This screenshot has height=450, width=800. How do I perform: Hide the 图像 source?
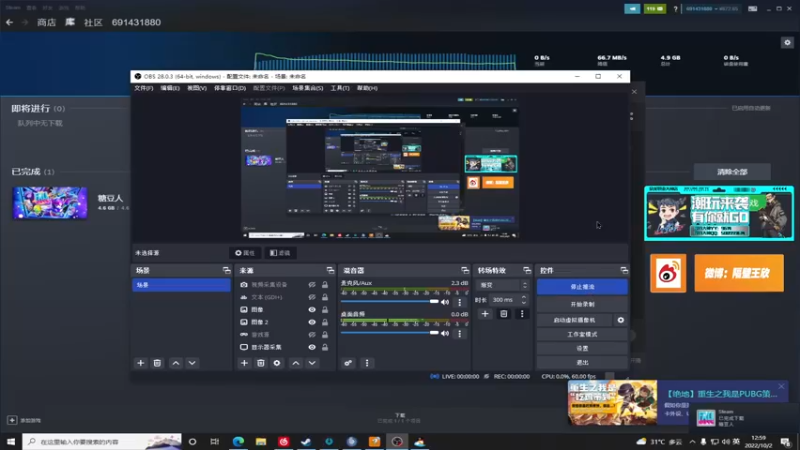click(x=312, y=310)
